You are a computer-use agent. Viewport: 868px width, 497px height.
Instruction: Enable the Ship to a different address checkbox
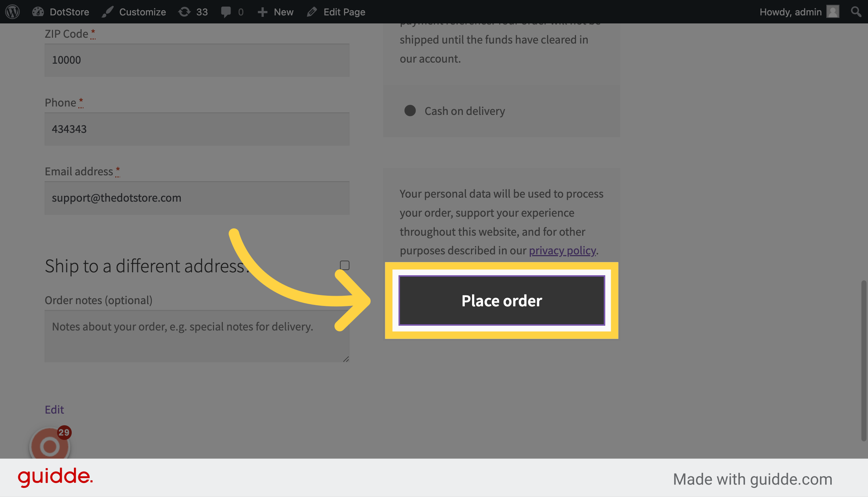[344, 265]
